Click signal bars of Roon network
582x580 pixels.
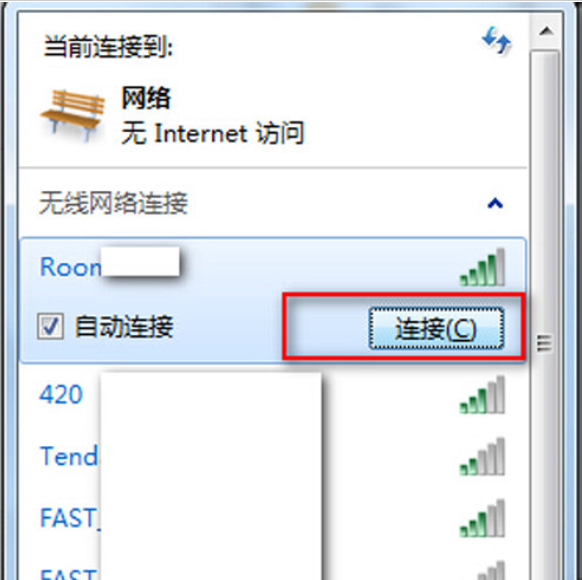(482, 267)
